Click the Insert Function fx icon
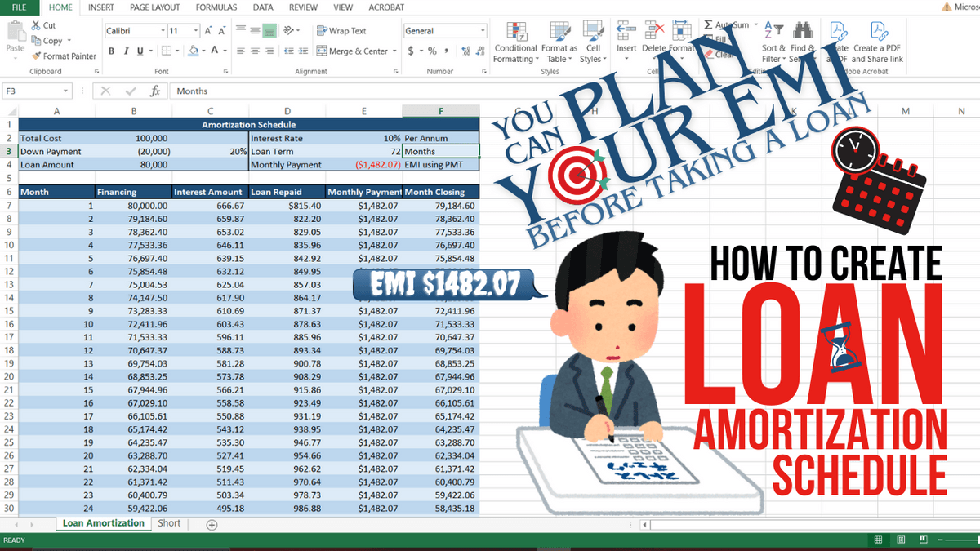 (x=155, y=91)
